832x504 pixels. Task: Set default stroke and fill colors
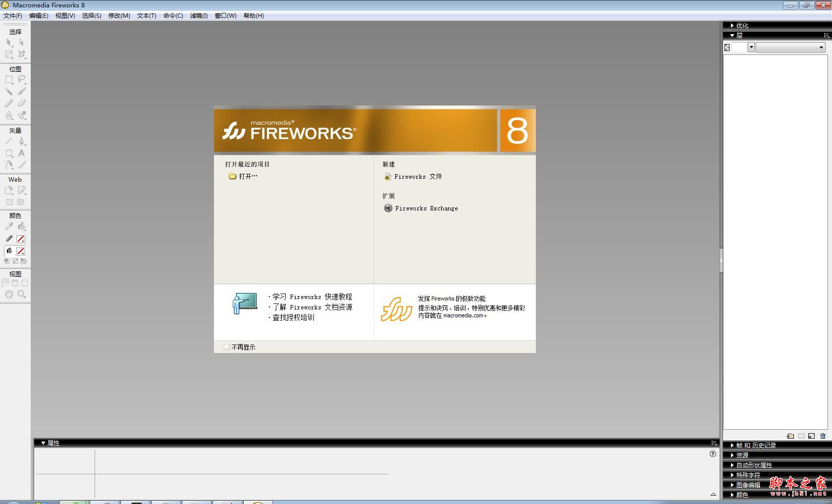click(x=7, y=261)
